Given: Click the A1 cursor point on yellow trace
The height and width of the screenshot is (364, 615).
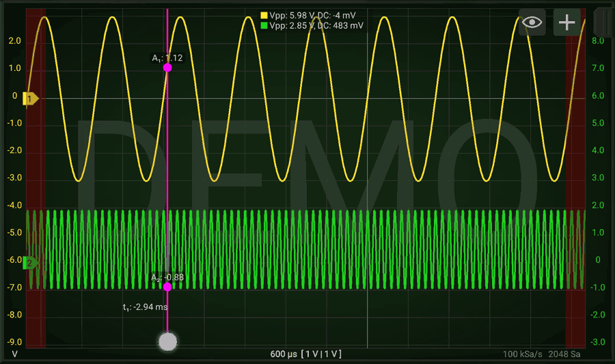Looking at the screenshot, I should 167,68.
